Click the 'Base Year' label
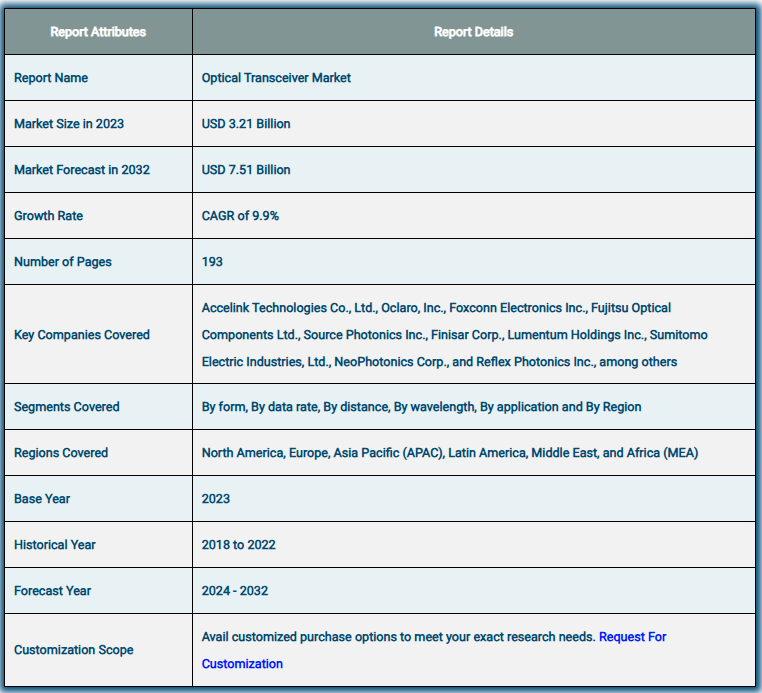 coord(42,499)
